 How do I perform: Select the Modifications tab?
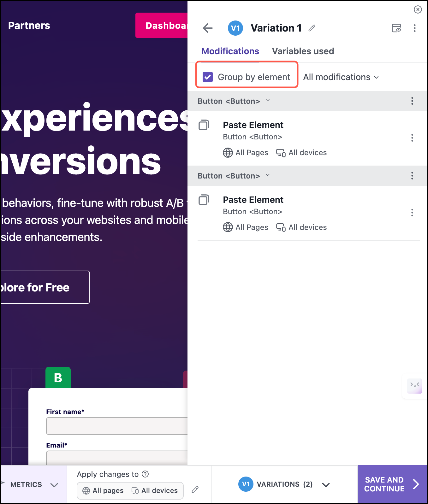pos(230,51)
